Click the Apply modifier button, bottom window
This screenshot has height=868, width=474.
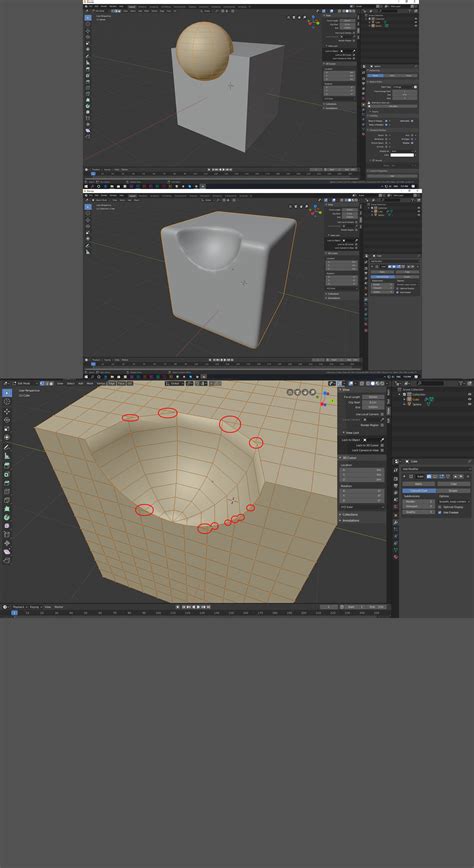419,484
